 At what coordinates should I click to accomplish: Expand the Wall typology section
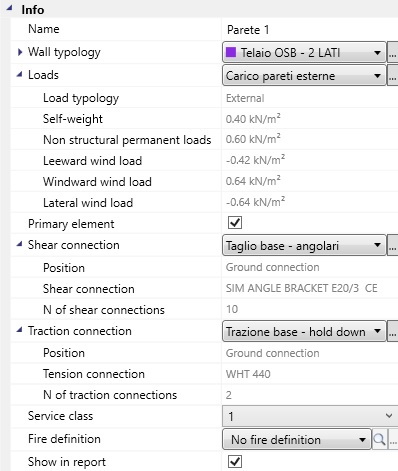20,52
